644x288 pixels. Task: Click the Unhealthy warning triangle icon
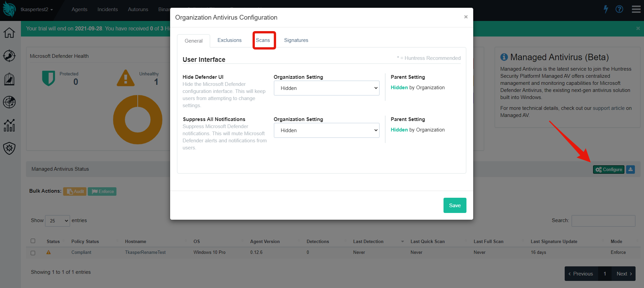coord(126,78)
